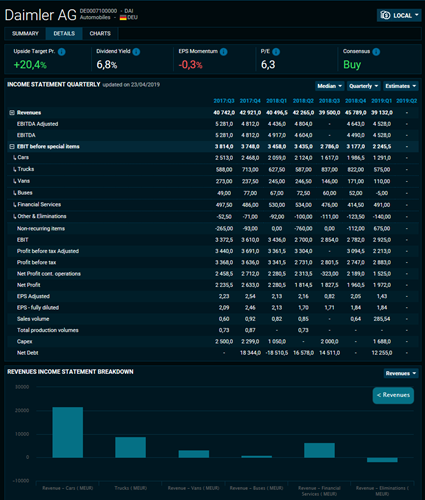Click the ISIN DE0007100000 text
Image resolution: width=425 pixels, height=500 pixels.
click(x=98, y=11)
